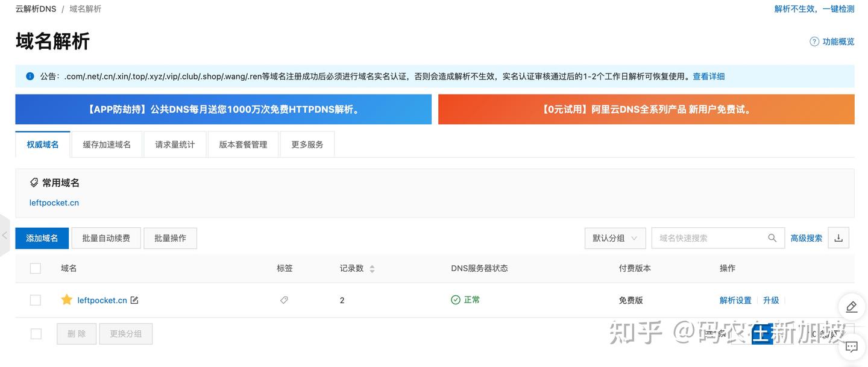Click the 添加域名 button
The width and height of the screenshot is (868, 367).
(42, 238)
